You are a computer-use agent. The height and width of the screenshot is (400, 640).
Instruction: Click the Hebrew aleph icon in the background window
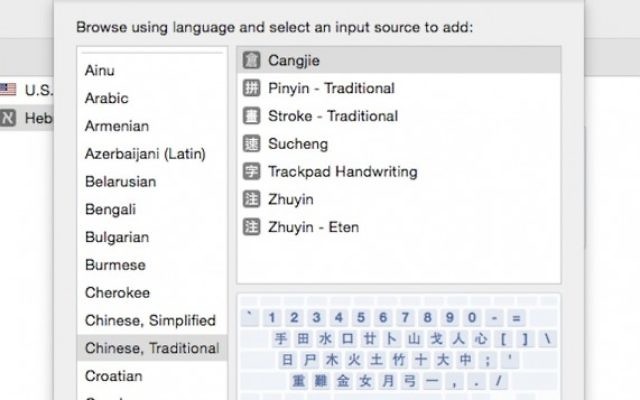(x=7, y=118)
